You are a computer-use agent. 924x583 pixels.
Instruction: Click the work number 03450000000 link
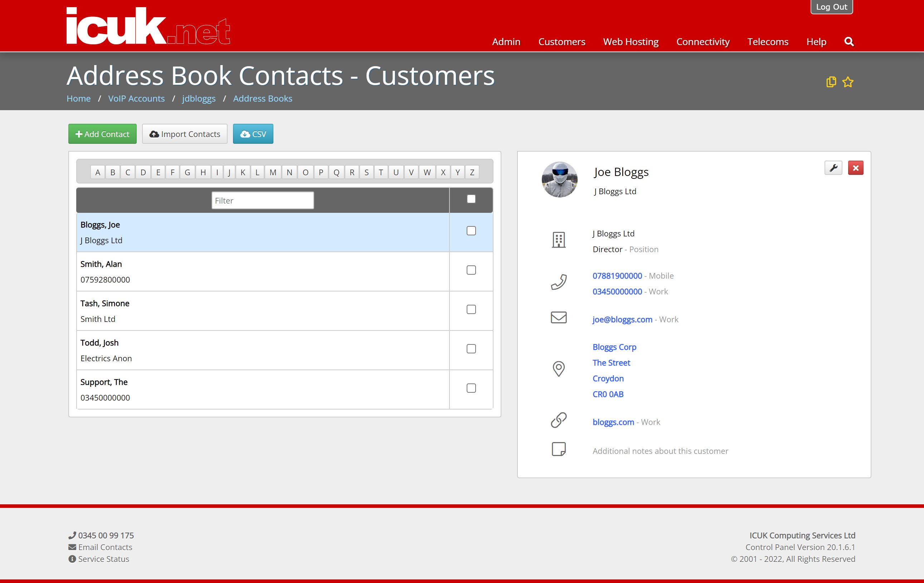(617, 291)
